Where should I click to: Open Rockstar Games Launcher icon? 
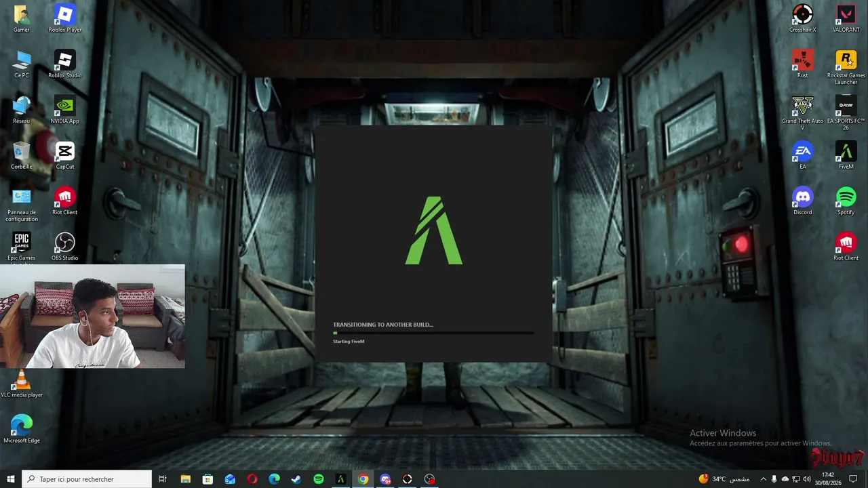[846, 67]
